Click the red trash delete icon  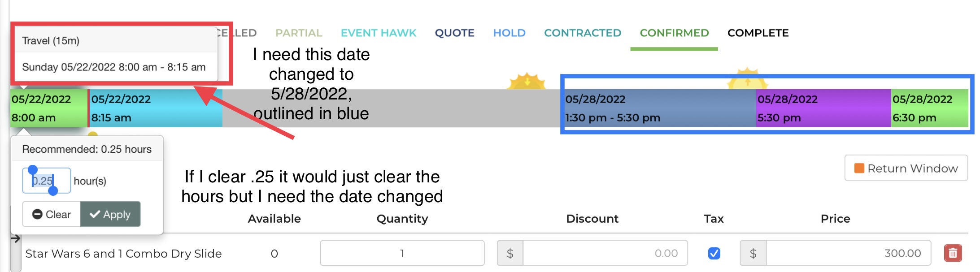point(953,253)
